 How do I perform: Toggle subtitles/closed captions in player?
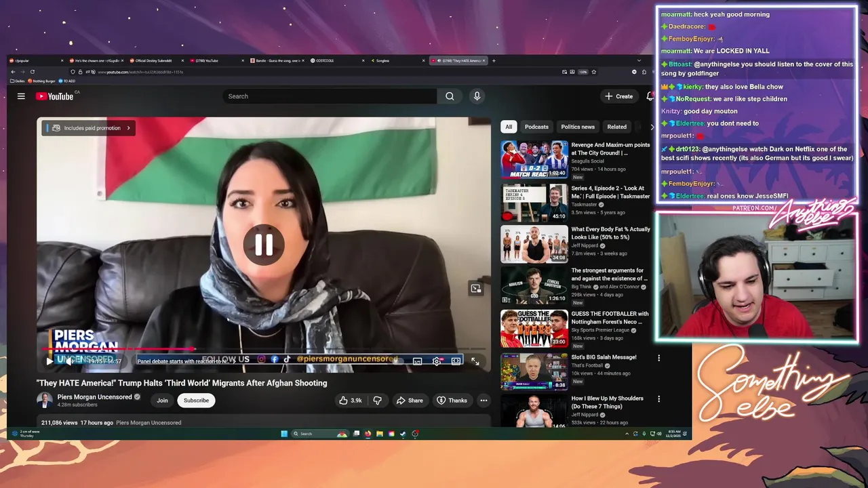coord(417,361)
